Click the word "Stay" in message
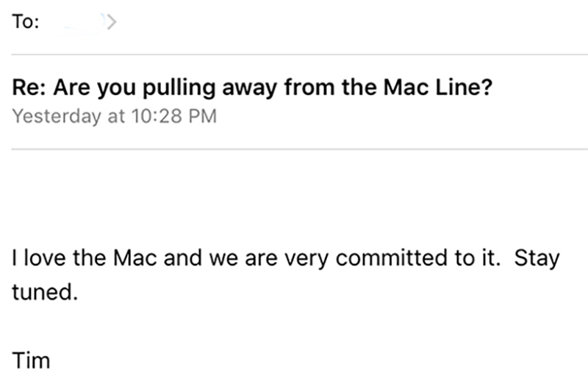Image resolution: width=588 pixels, height=392 pixels. pos(537,259)
